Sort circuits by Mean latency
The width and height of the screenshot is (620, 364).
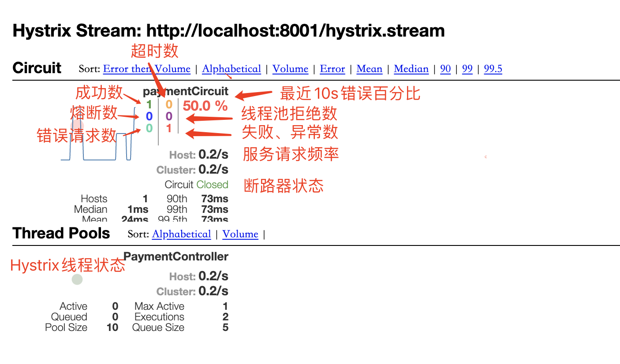pyautogui.click(x=369, y=69)
